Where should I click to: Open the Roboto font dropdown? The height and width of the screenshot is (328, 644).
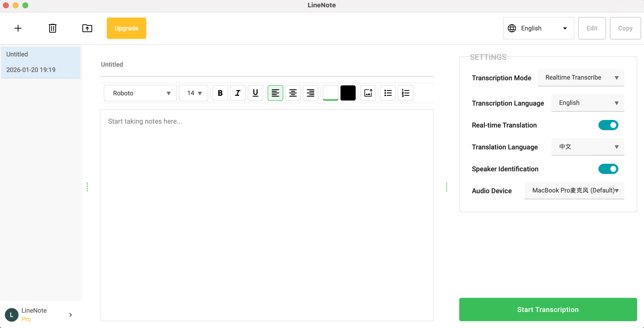point(140,93)
